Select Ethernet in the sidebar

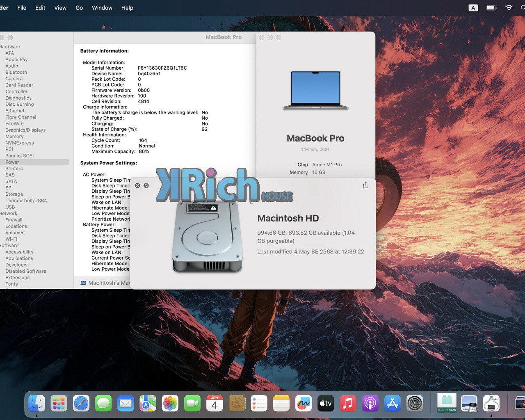point(15,111)
